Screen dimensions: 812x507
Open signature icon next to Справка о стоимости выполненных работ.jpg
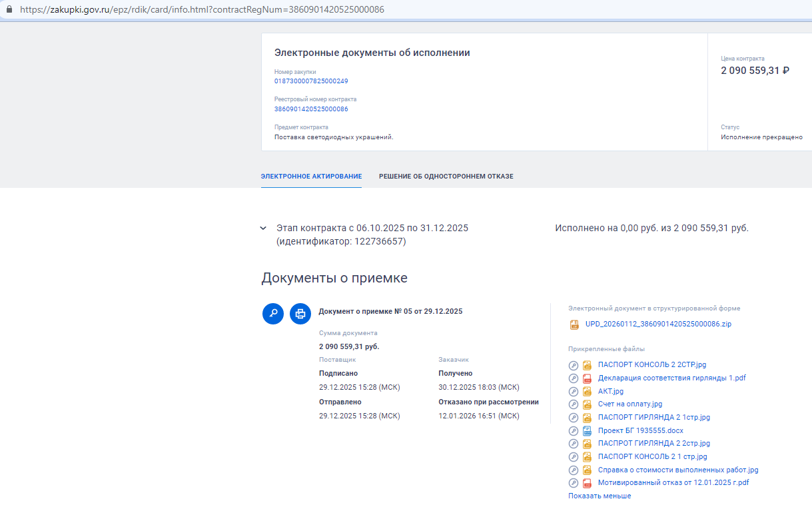tap(573, 470)
